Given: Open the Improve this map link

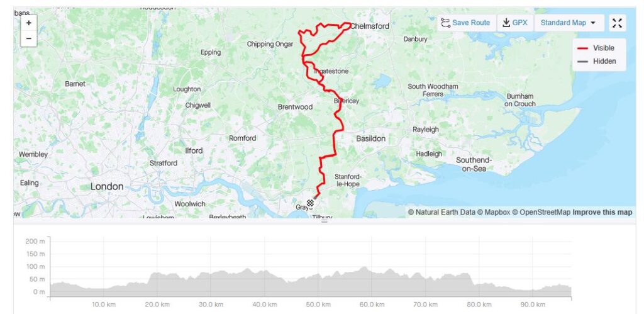Looking at the screenshot, I should coord(602,213).
